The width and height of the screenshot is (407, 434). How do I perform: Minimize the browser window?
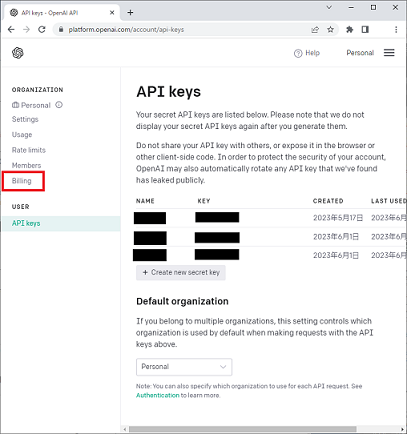351,7
